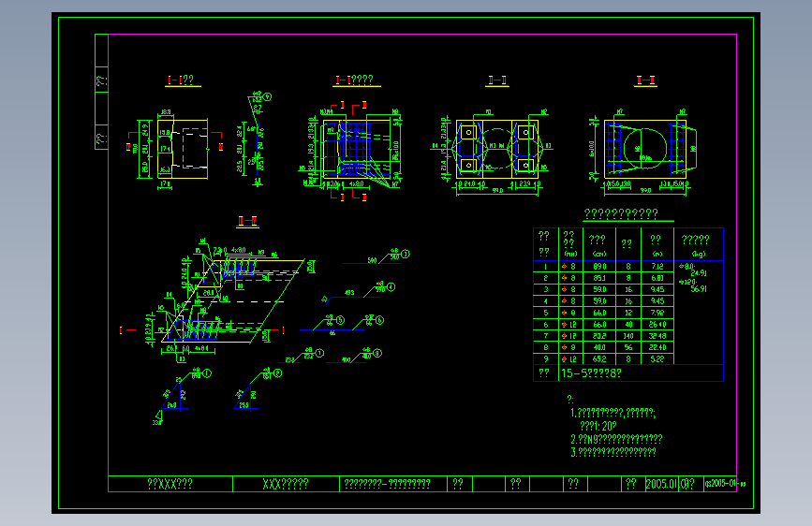Click the 2005.01 date in the title block
The width and height of the screenshot is (812, 526).
point(661,484)
